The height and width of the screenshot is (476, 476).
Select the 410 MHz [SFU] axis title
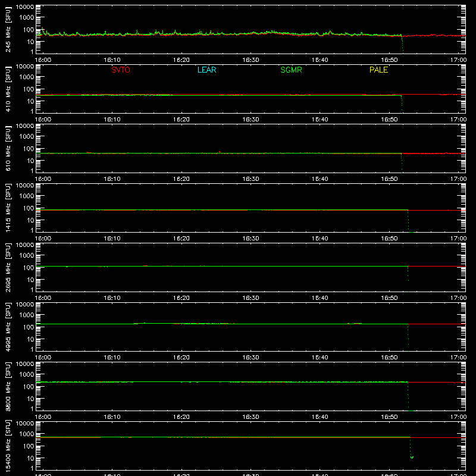click(8, 89)
